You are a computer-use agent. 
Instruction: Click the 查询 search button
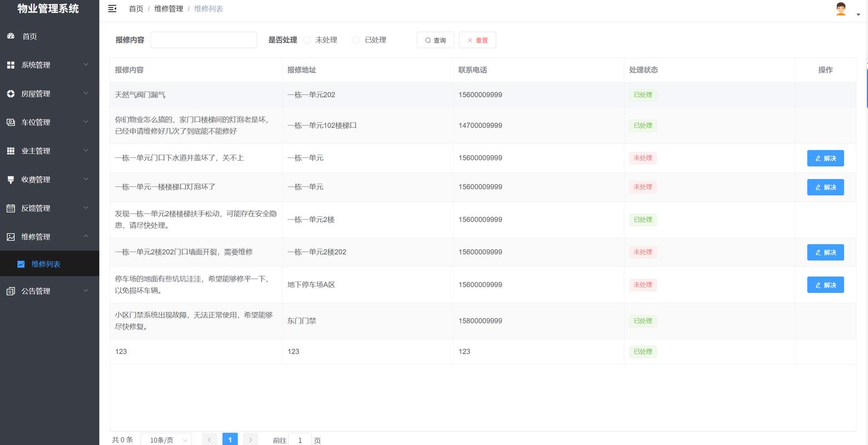435,39
